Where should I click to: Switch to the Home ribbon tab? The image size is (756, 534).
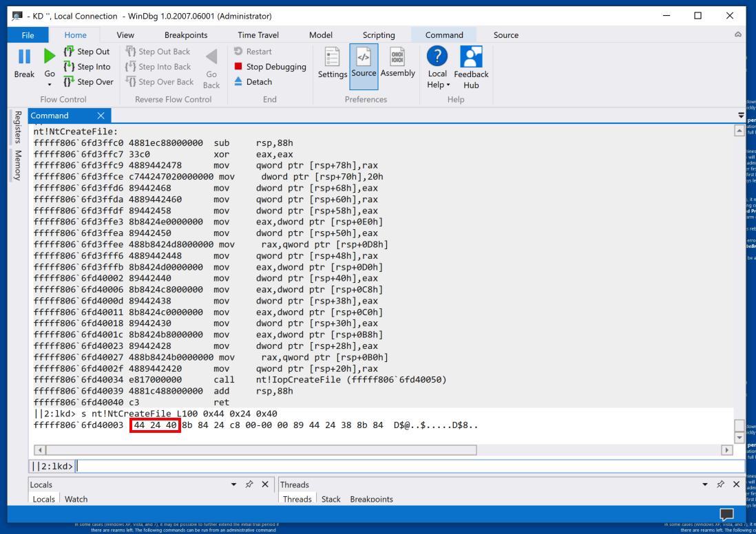[76, 35]
